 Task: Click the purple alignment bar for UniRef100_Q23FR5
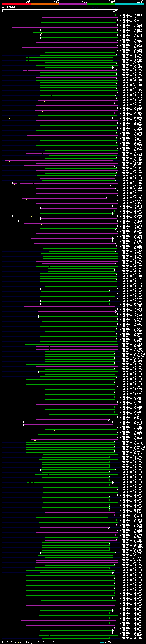coord(65,27)
